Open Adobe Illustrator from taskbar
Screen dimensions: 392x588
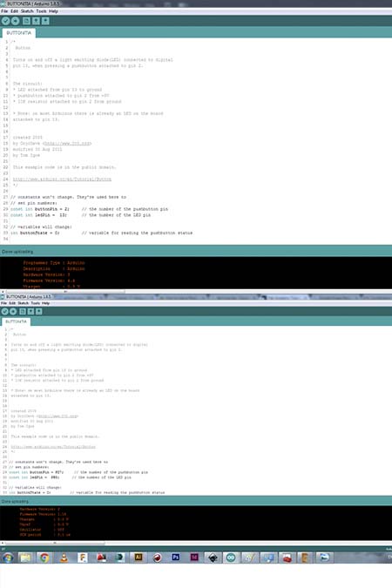(138, 558)
